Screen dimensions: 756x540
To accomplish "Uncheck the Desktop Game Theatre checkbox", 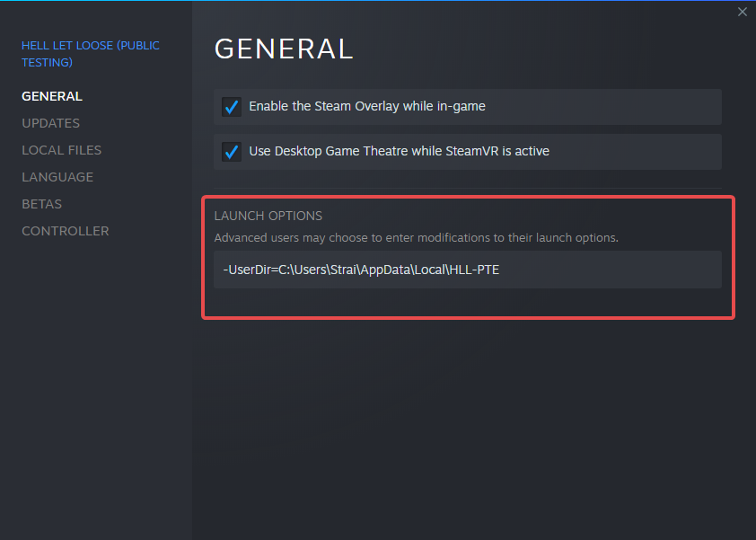I will click(x=232, y=152).
